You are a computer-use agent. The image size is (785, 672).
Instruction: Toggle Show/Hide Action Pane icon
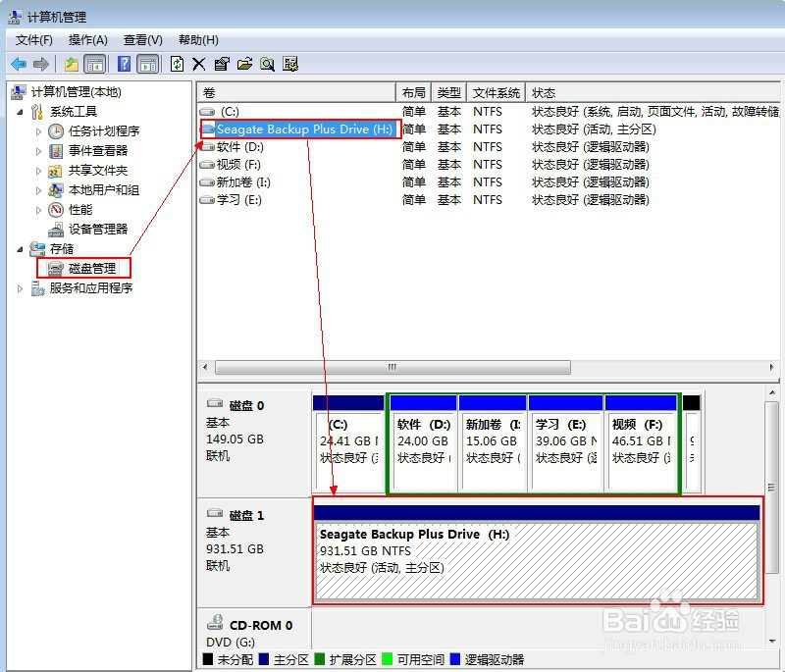point(148,64)
